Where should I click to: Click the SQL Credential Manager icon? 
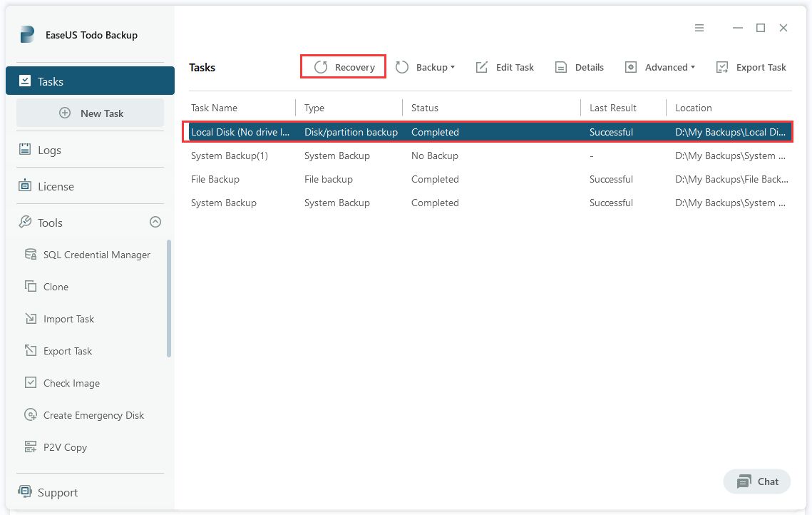pyautogui.click(x=31, y=255)
